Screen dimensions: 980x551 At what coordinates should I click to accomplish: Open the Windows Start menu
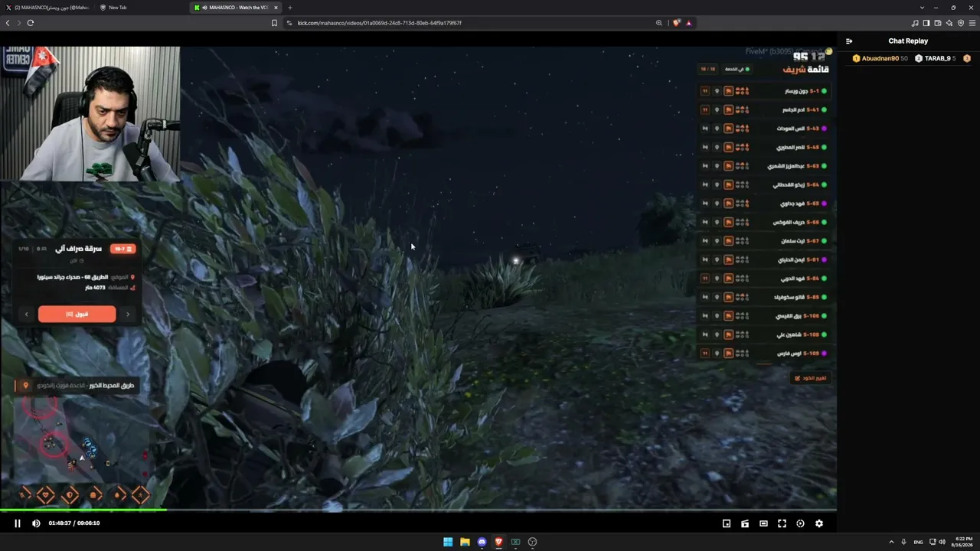tap(448, 542)
